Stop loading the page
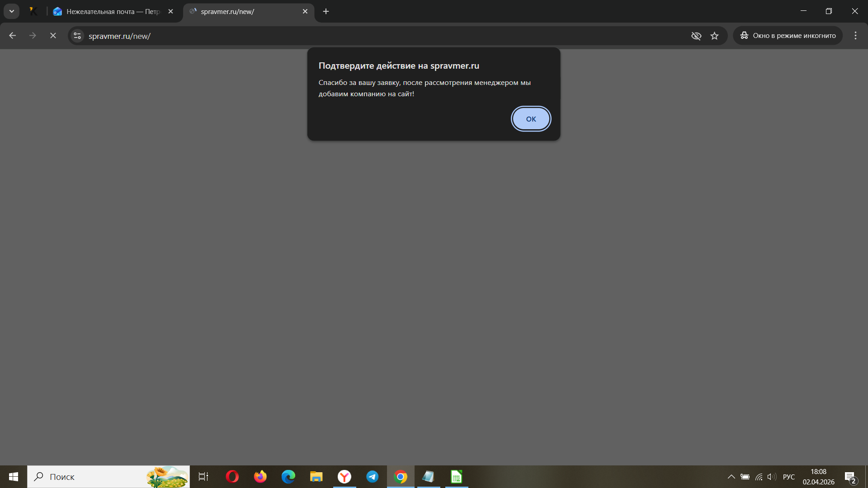 53,36
